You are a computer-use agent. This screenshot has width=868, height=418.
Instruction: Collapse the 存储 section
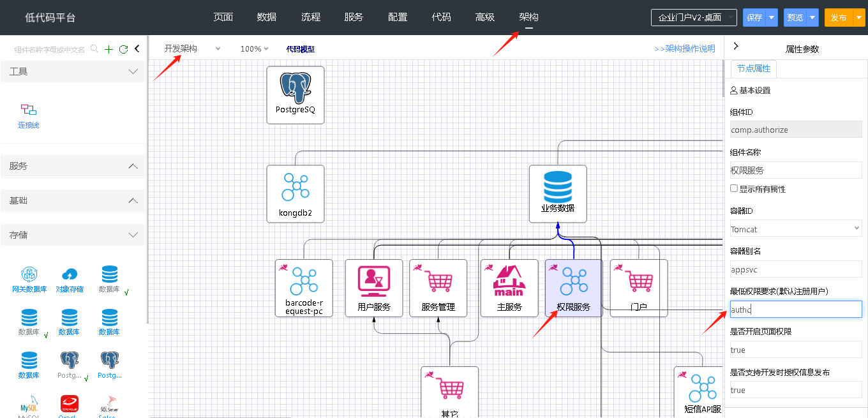(x=73, y=235)
